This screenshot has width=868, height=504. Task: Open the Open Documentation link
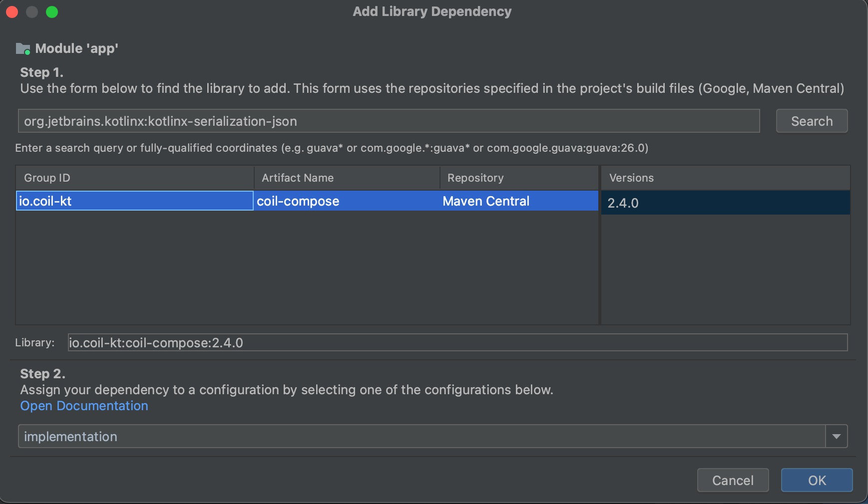[x=84, y=406]
